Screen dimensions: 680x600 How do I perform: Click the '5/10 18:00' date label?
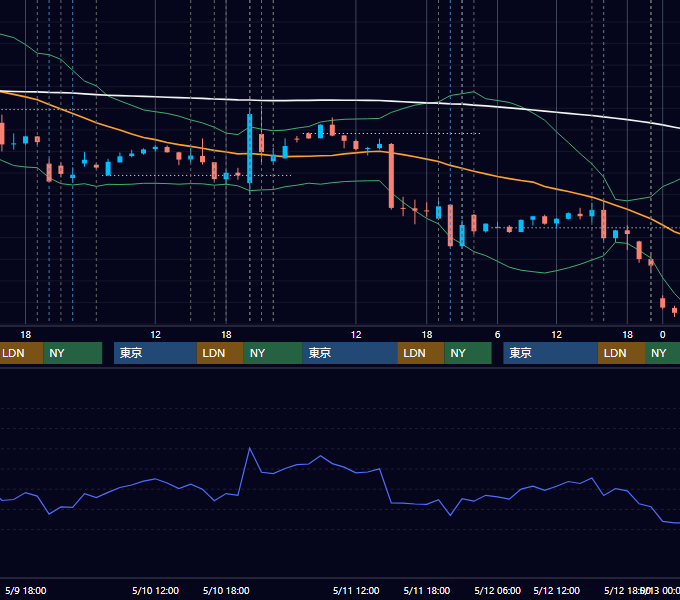pos(226,591)
